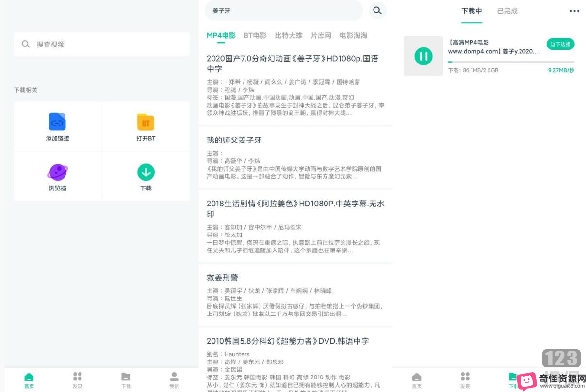This screenshot has height=392, width=586.
Task: Open the 浏览器 browser icon
Action: click(57, 172)
